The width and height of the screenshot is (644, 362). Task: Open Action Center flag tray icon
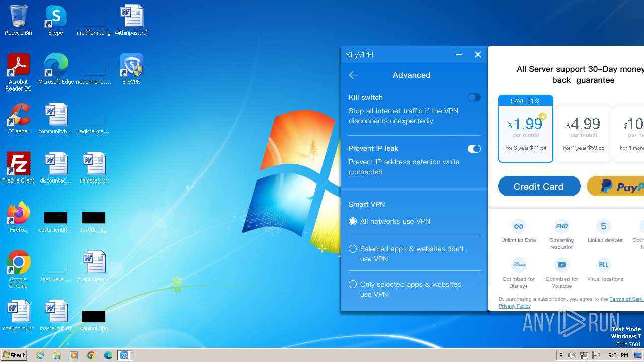pyautogui.click(x=596, y=355)
